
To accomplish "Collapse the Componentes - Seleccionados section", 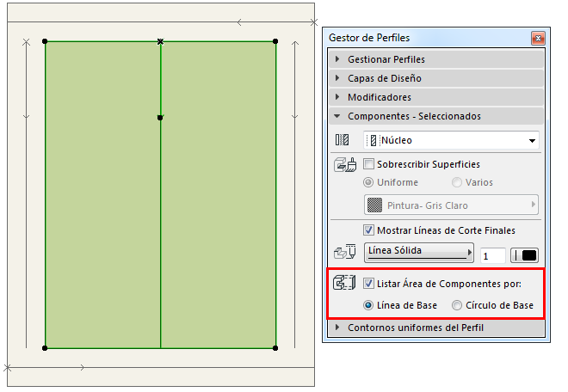I will click(436, 116).
